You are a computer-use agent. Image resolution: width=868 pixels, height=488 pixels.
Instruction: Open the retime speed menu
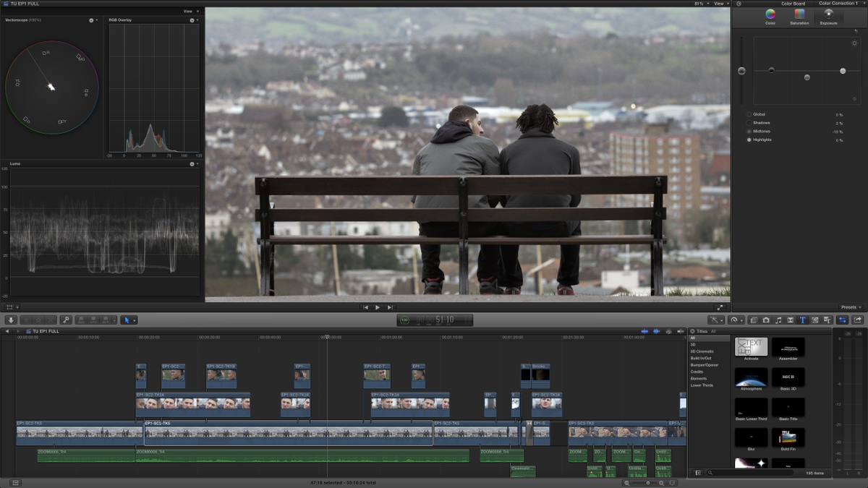736,320
